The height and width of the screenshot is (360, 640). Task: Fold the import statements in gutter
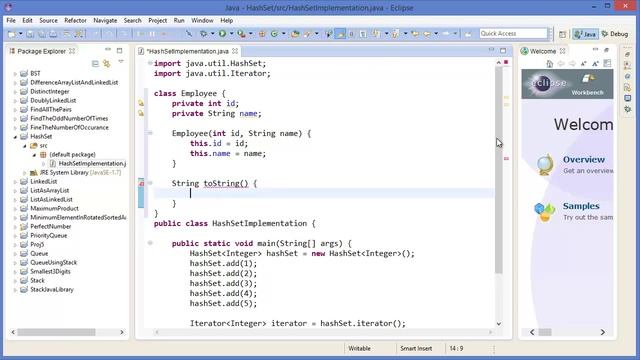[150, 63]
